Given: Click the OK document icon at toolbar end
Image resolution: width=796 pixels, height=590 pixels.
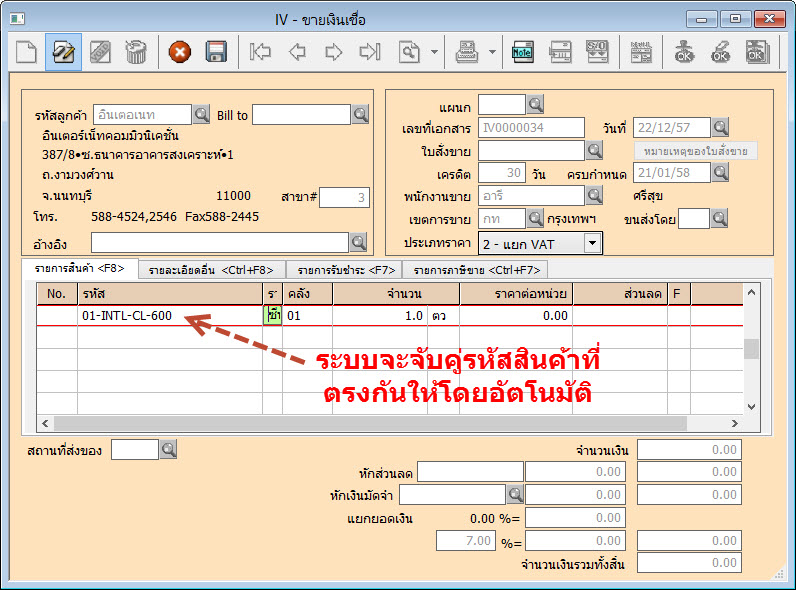Looking at the screenshot, I should coord(757,52).
